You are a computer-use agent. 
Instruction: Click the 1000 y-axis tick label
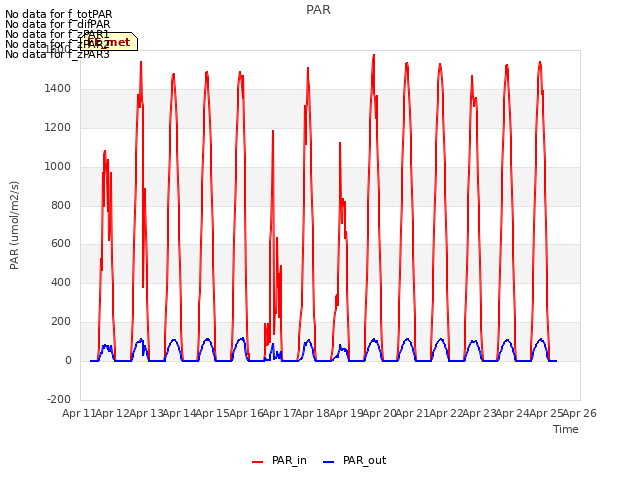(x=58, y=167)
